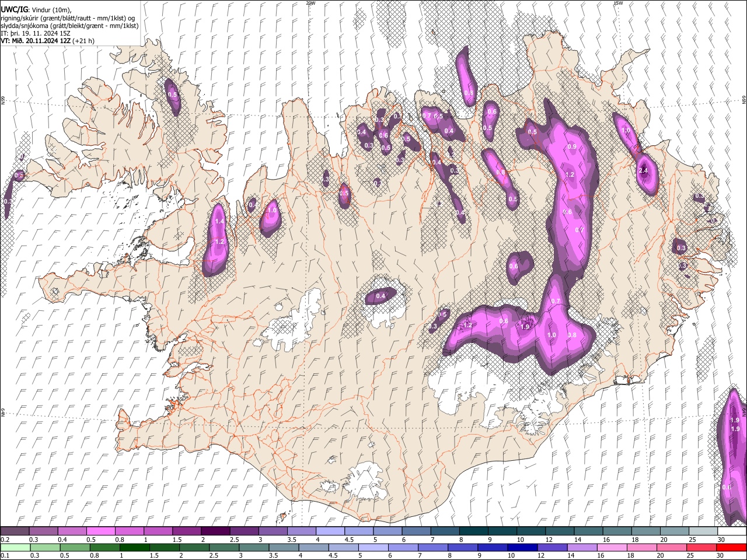Click the 'rigning/skúrir' legend description line
Viewport: 747px width, 560px height.
pyautogui.click(x=68, y=18)
